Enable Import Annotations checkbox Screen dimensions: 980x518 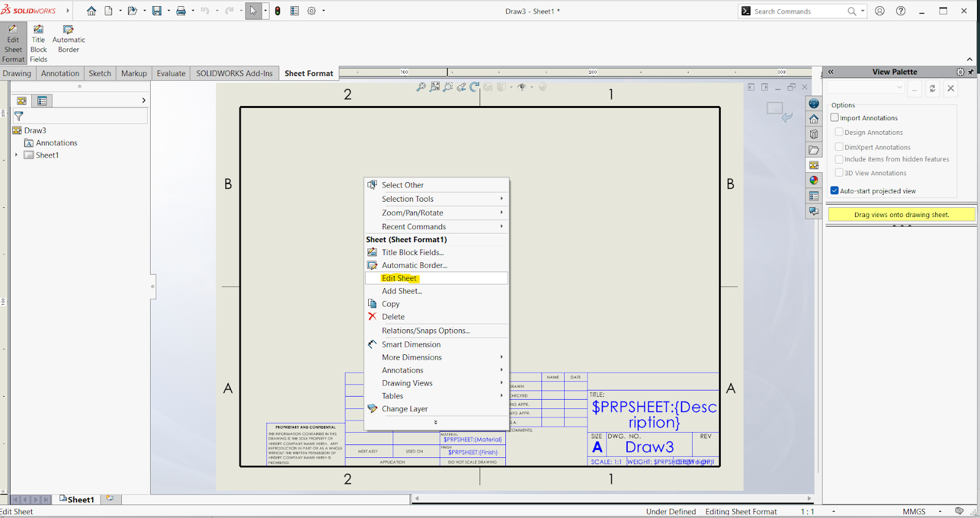click(834, 118)
